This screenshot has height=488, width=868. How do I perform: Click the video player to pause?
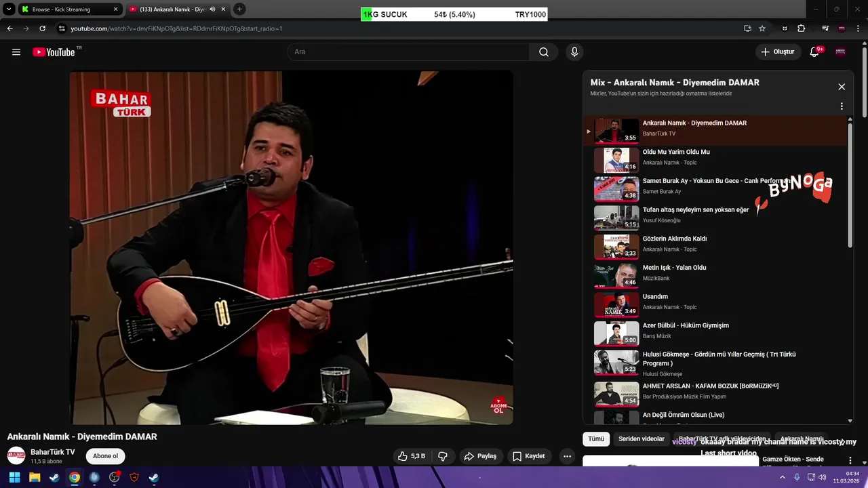(291, 247)
